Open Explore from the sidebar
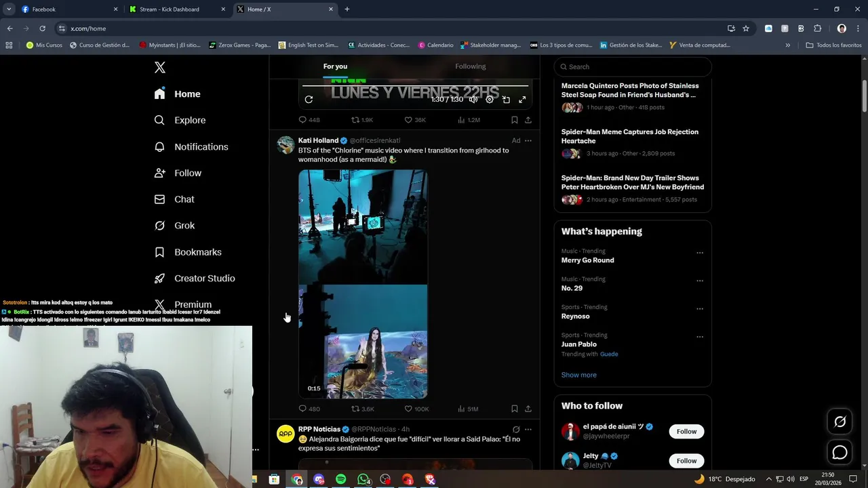Screen dimensions: 868x488 tap(180, 120)
